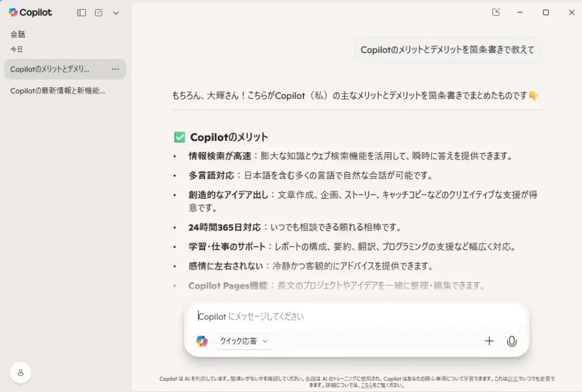Click the Copilotのメリット heading
582x392 pixels.
point(228,137)
